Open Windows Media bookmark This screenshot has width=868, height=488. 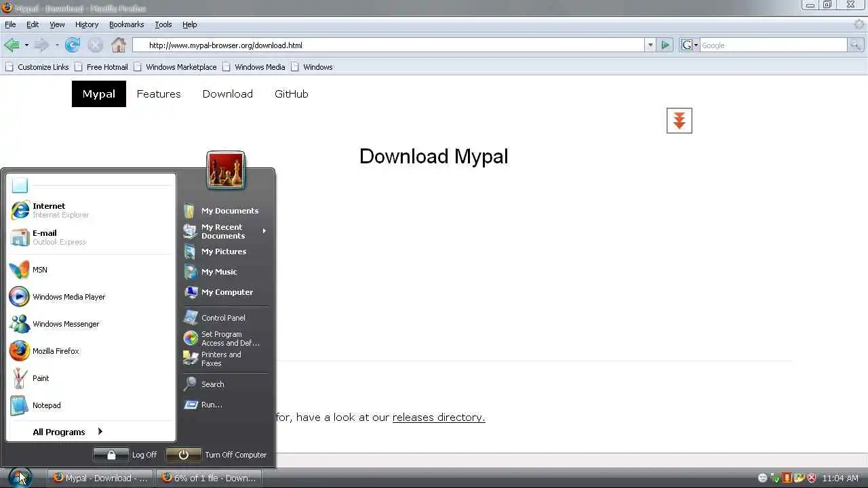(x=254, y=67)
